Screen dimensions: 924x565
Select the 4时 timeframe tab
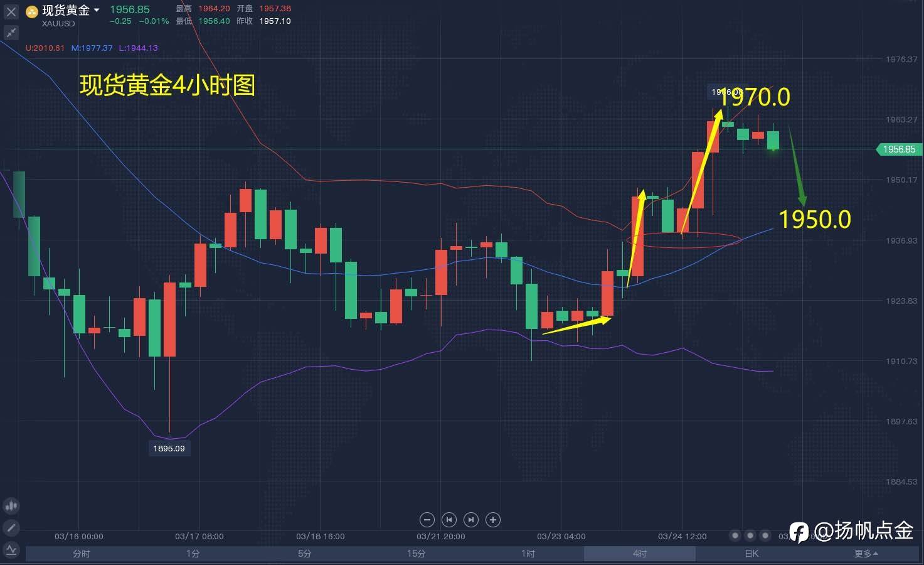point(639,554)
